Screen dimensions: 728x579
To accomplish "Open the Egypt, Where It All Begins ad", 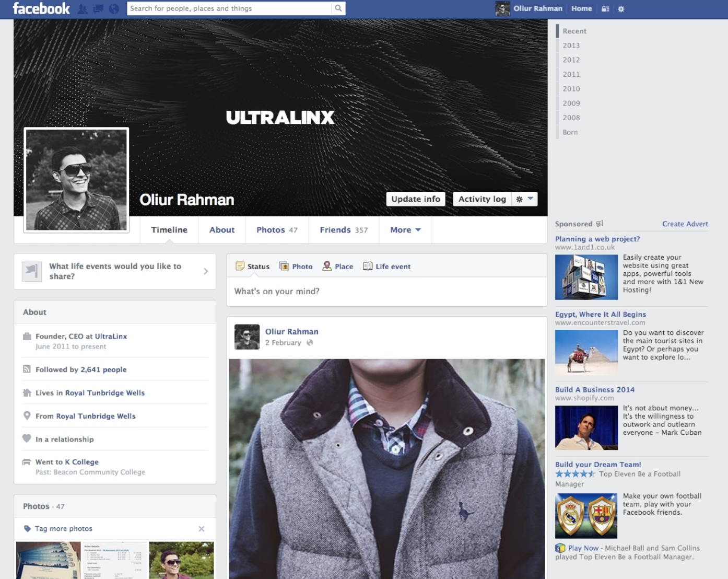I will point(601,314).
